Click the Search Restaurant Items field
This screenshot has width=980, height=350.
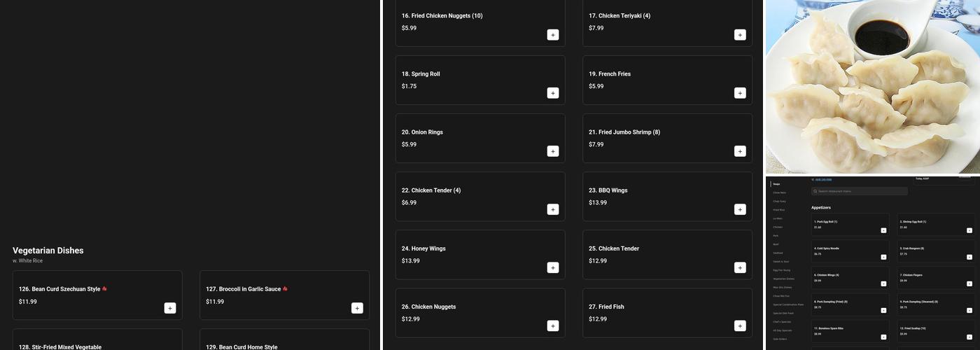tap(861, 191)
